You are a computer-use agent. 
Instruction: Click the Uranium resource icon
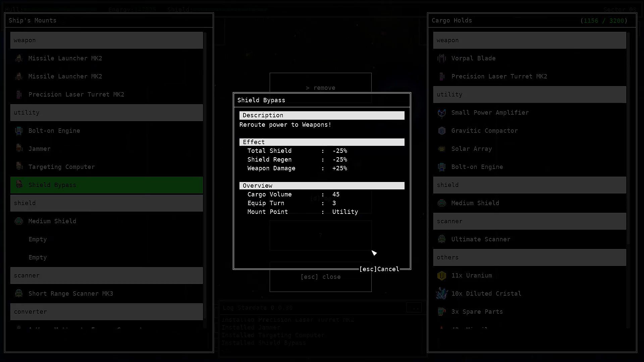tap(442, 276)
